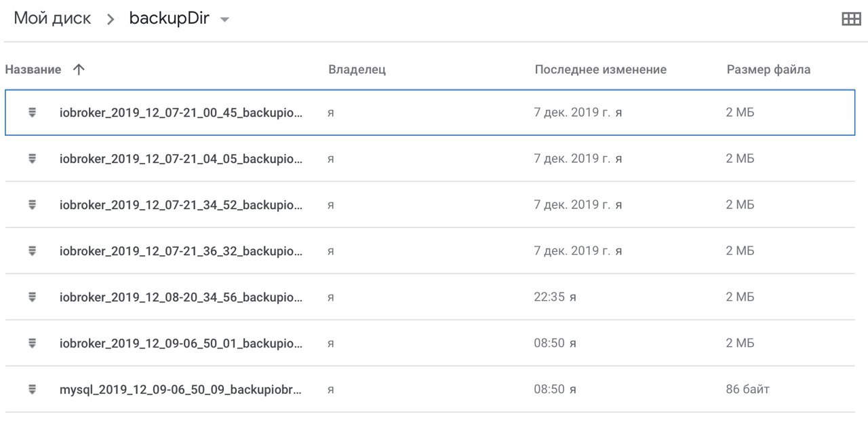Click 2 МБ size of 21_04_05 file
Screen dimensions: 868x429
click(740, 159)
